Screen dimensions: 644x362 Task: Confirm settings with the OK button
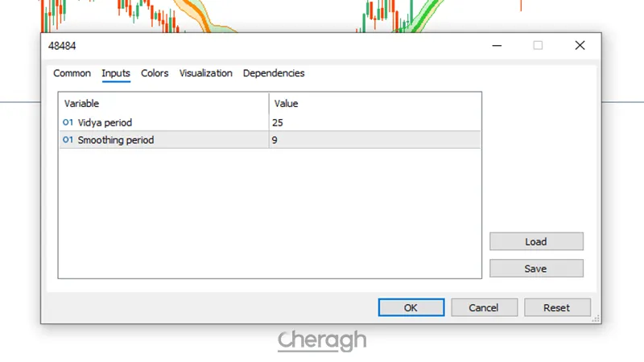[411, 307]
